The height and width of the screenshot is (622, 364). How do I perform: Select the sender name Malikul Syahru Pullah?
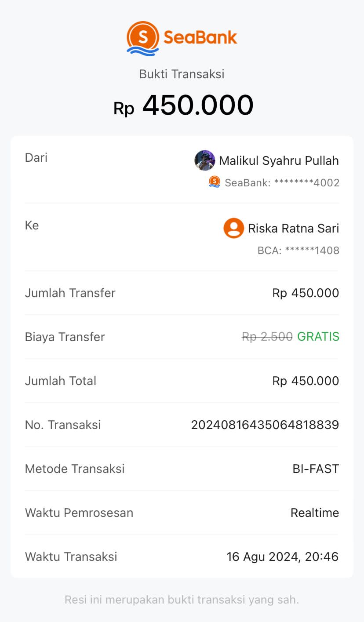click(279, 161)
